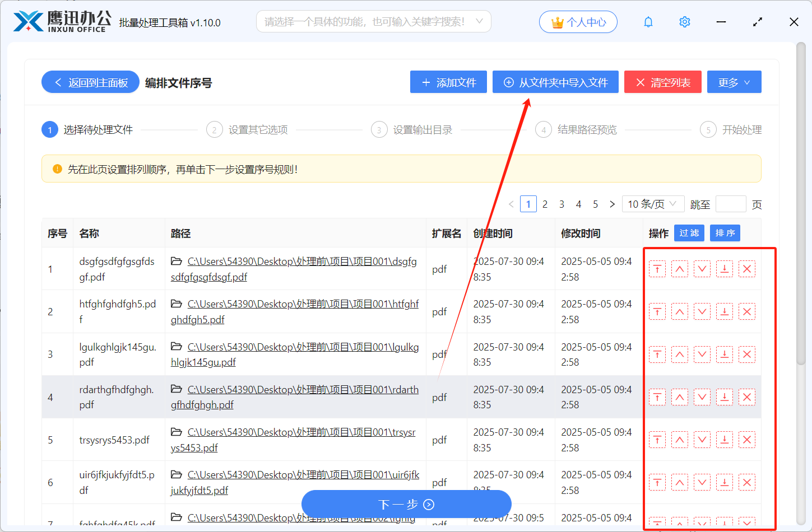Viewport: 812px width, 532px height.
Task: Open the 10条/页 page size dropdown
Action: 653,204
